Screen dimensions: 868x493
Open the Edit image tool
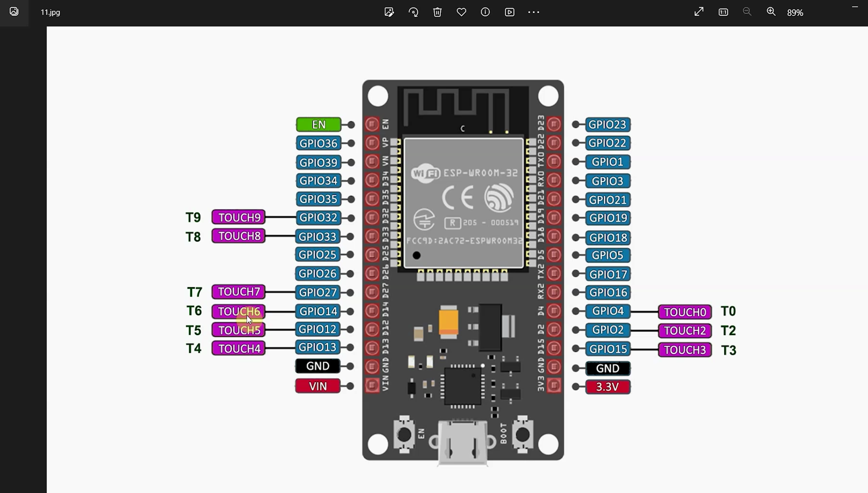click(389, 12)
